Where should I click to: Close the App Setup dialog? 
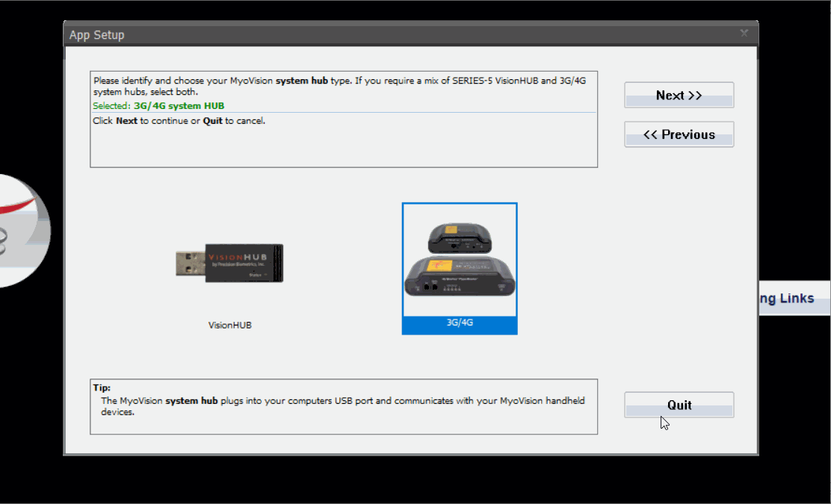(x=744, y=34)
